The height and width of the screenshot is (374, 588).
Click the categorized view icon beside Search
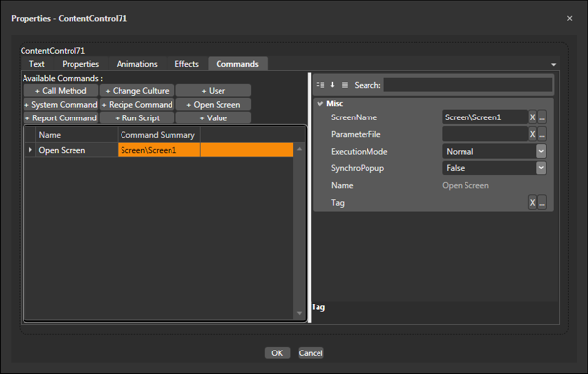320,85
